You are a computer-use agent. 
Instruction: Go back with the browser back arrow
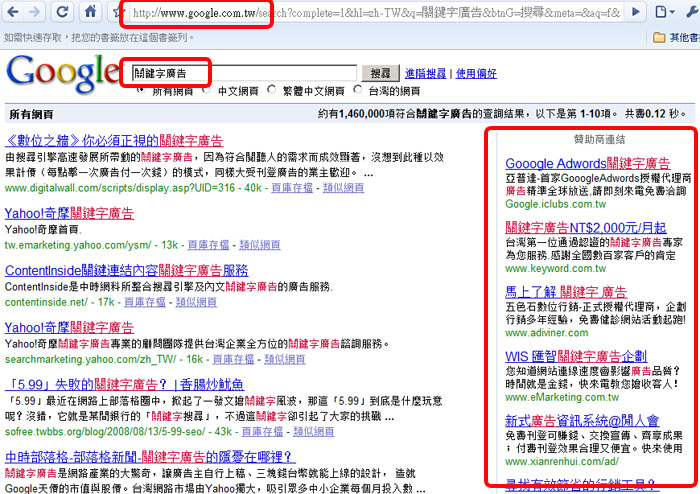click(x=13, y=12)
